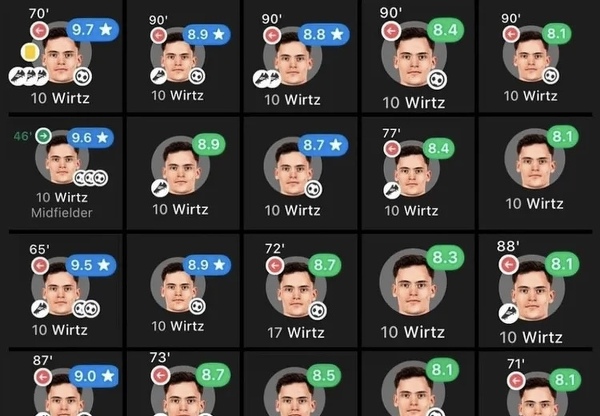This screenshot has height=416, width=600.
Task: Click the 9.0 star rating badge
Action: point(94,376)
